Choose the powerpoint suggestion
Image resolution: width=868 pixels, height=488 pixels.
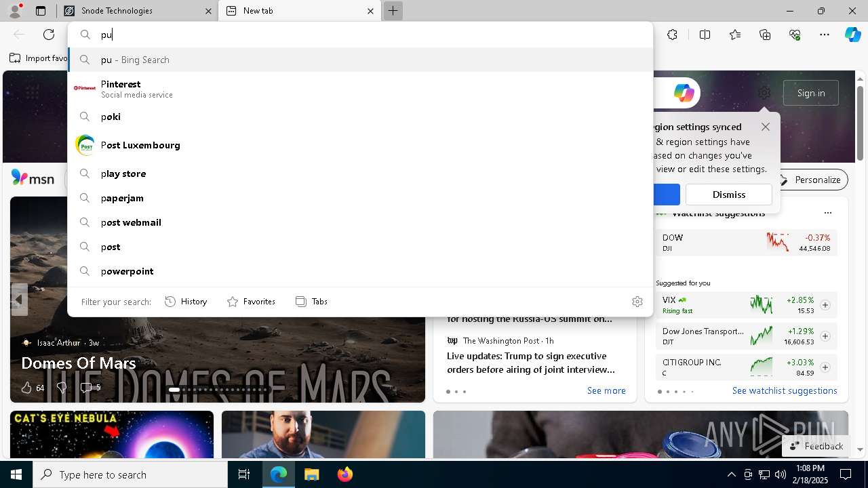(360, 271)
